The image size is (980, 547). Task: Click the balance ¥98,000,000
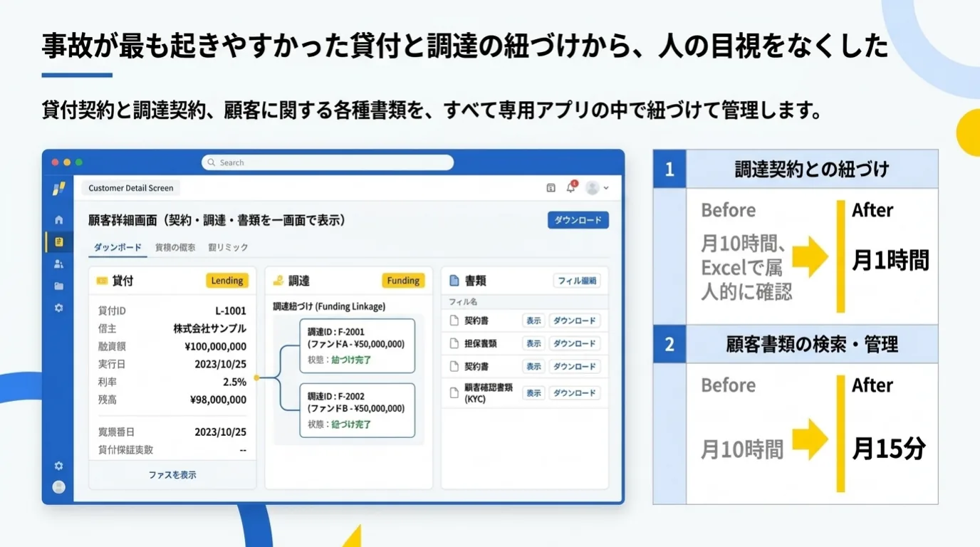(x=219, y=400)
